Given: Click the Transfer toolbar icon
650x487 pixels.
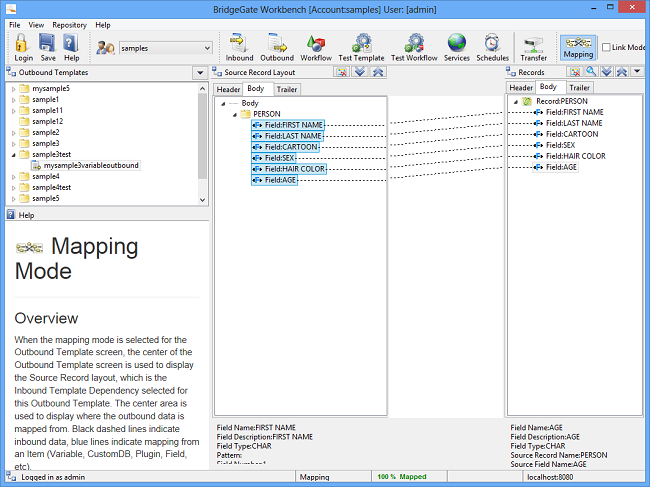Looking at the screenshot, I should [x=534, y=47].
